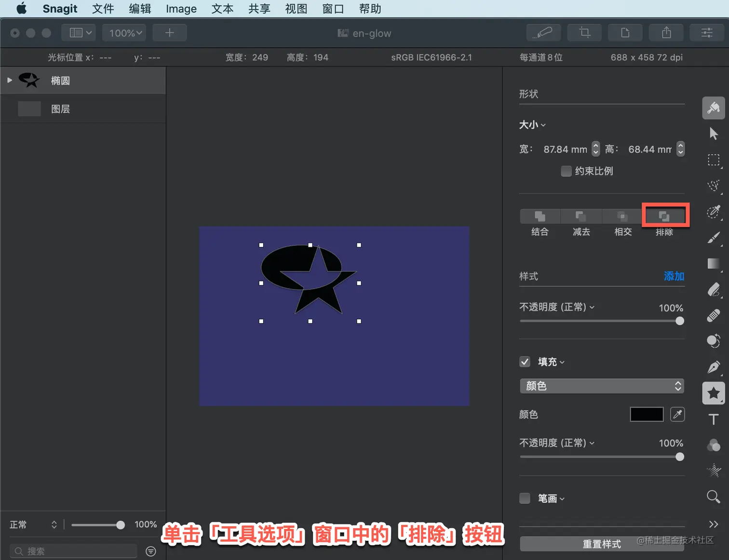Click the layer filter icon beside search
Viewport: 729px width, 560px height.
point(151,551)
